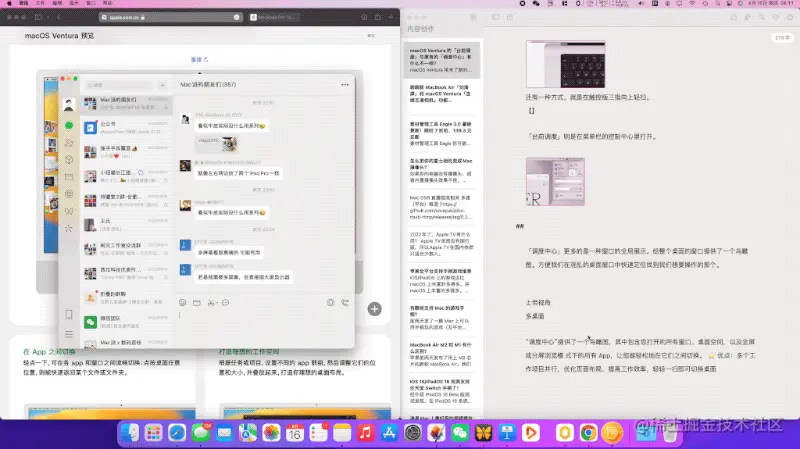Image resolution: width=800 pixels, height=449 pixels.
Task: Open Photos from the Dock
Action: pyautogui.click(x=271, y=433)
